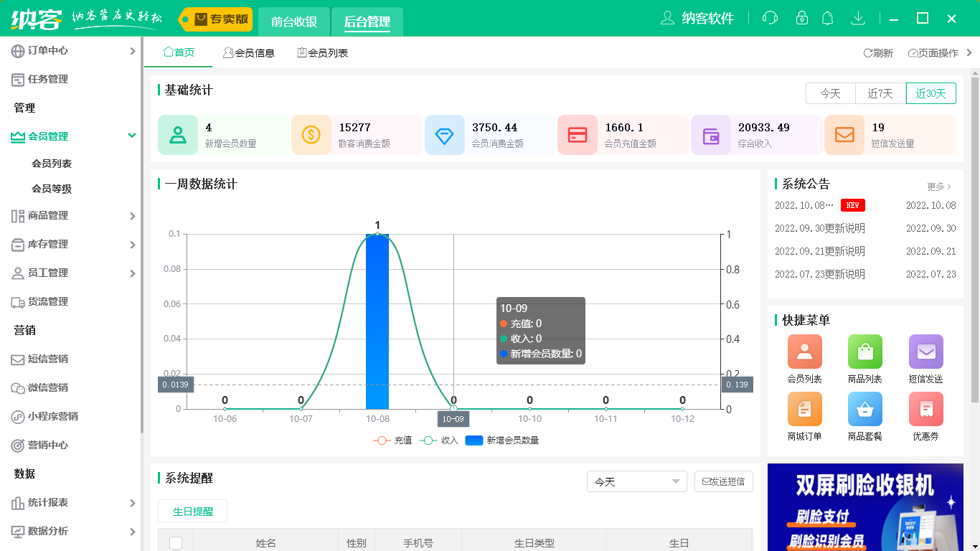Switch to the 会员信息 page tab
This screenshot has width=980, height=551.
click(249, 53)
